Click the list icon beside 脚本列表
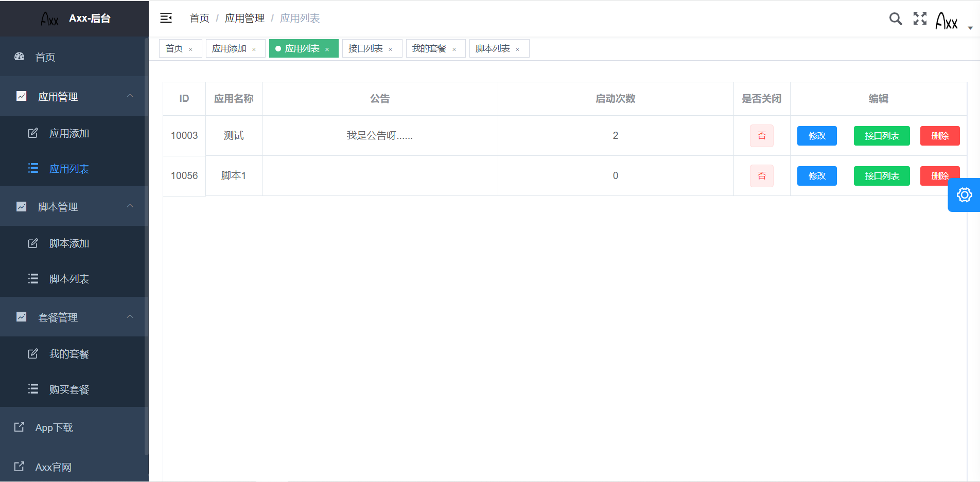The height and width of the screenshot is (482, 980). (33, 278)
